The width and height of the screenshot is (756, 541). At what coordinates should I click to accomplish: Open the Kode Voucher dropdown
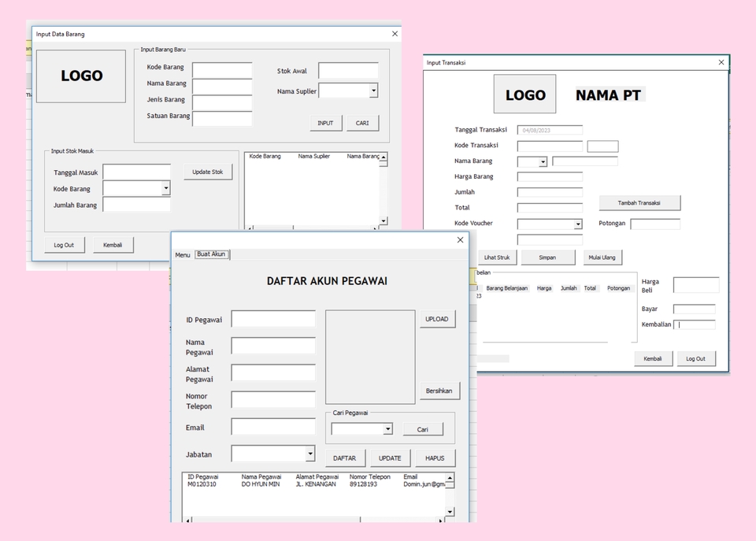[578, 224]
